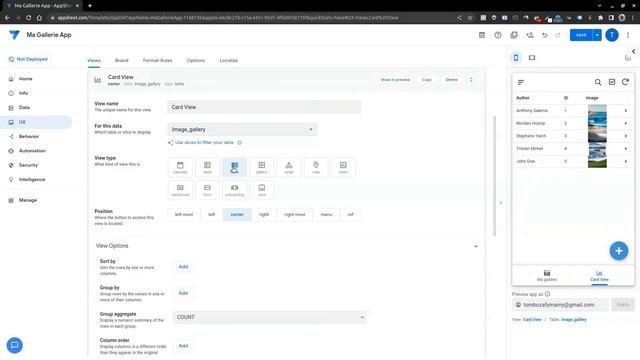The height and width of the screenshot is (360, 640).
Task: Click the View name input field
Action: pos(264,107)
